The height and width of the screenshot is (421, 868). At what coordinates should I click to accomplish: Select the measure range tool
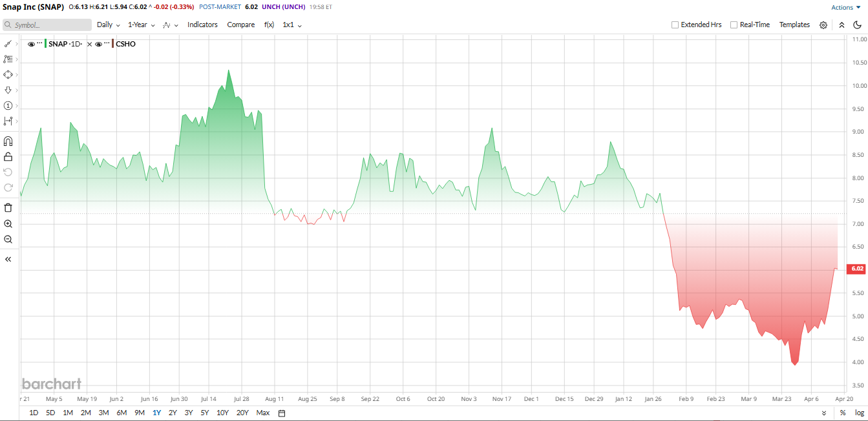pos(8,121)
